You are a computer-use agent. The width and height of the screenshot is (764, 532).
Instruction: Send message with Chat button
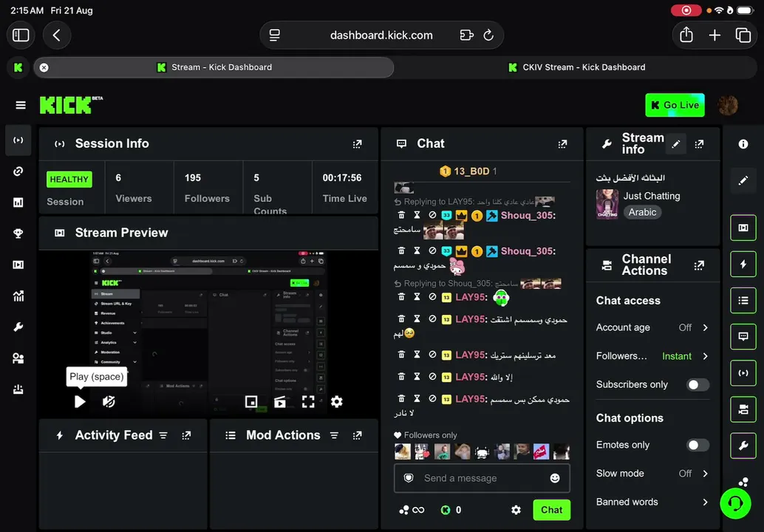(551, 510)
